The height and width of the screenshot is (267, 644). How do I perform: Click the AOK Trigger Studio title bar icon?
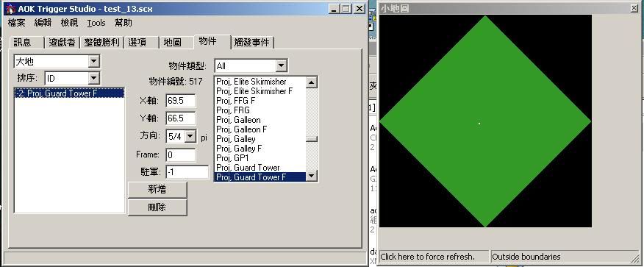[x=11, y=8]
